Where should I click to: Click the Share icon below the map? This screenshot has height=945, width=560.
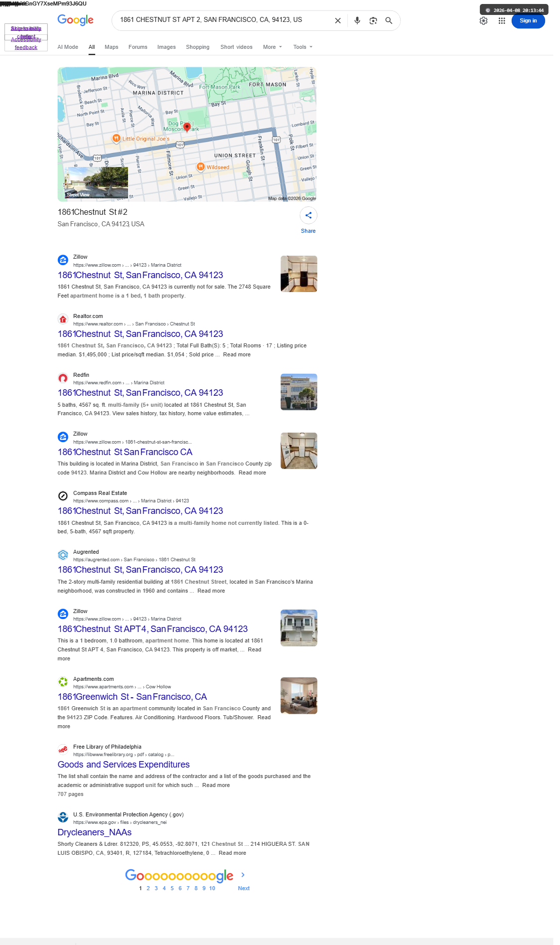click(308, 215)
